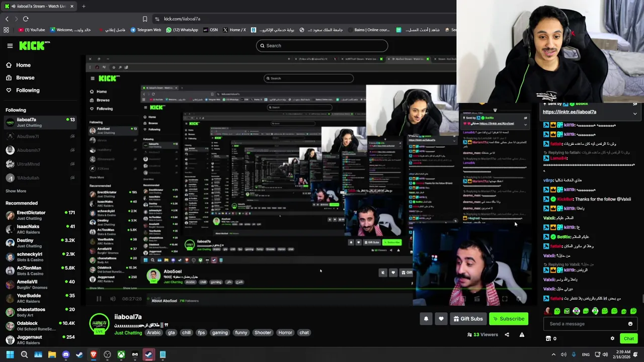Screen dimensions: 644x362
Task: Open the Windows Start menu
Action: tap(10, 355)
